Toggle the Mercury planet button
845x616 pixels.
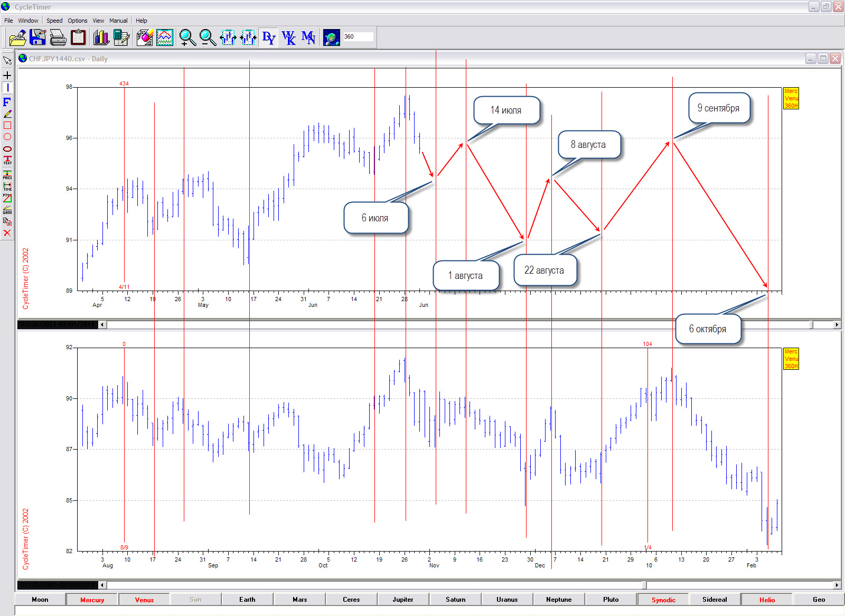point(92,600)
